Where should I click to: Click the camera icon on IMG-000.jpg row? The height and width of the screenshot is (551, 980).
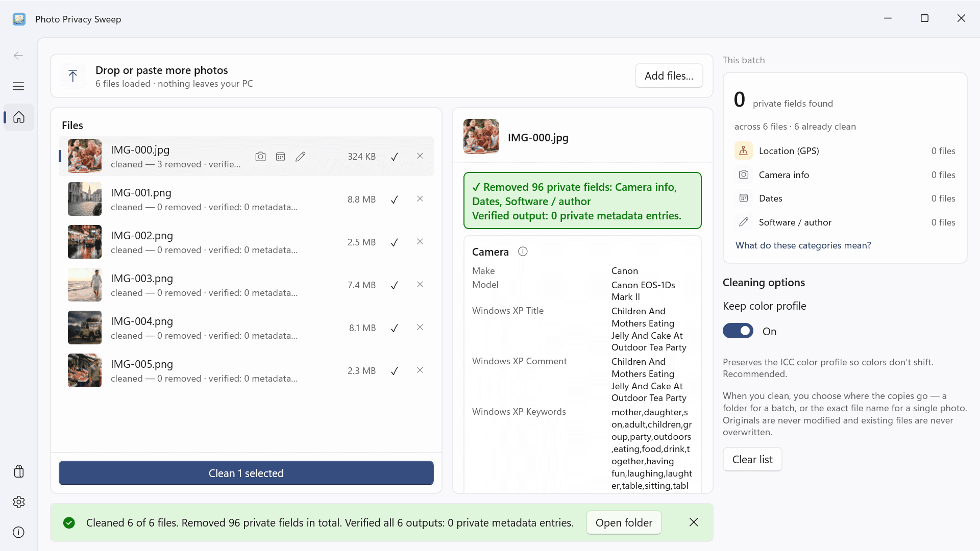[260, 157]
